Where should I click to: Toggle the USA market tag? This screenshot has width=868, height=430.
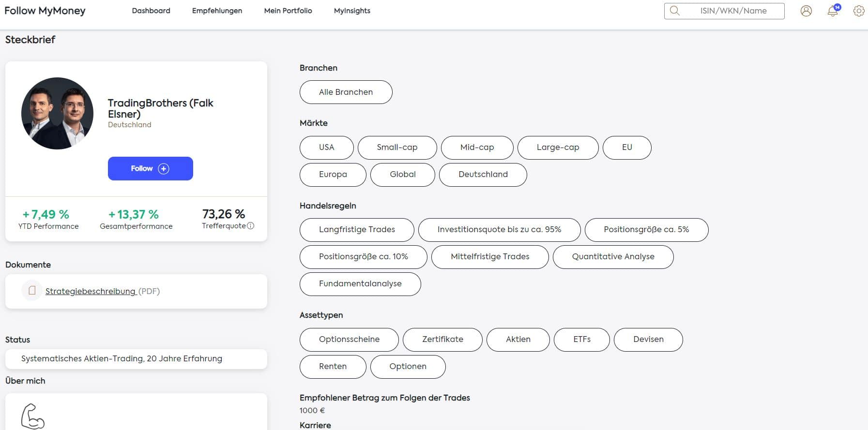pos(326,148)
